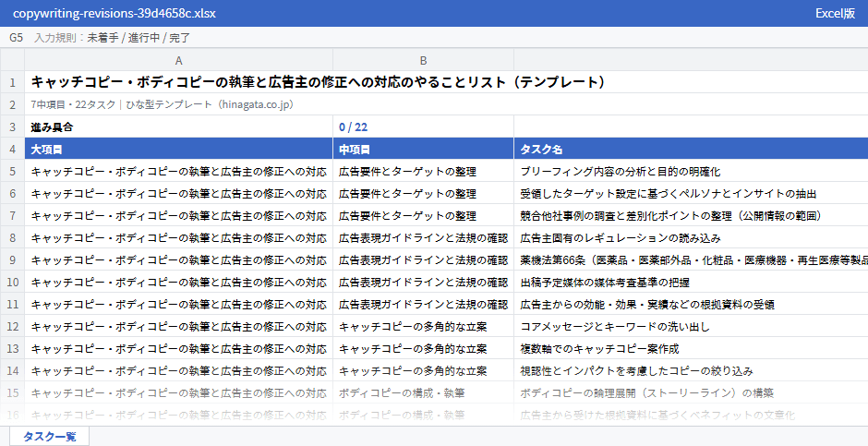Select row 5 header
This screenshot has width=868, height=446.
click(x=12, y=172)
